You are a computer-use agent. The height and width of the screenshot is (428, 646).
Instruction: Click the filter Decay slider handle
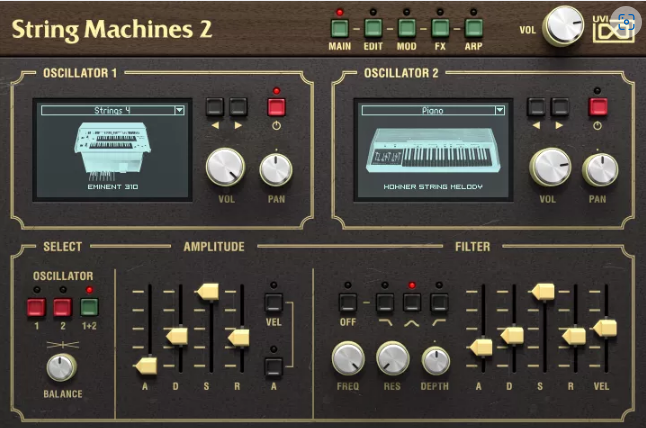point(512,335)
